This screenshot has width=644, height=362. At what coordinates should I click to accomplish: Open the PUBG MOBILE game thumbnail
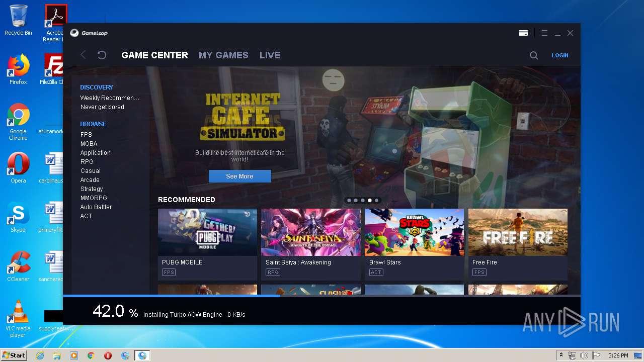(x=207, y=232)
